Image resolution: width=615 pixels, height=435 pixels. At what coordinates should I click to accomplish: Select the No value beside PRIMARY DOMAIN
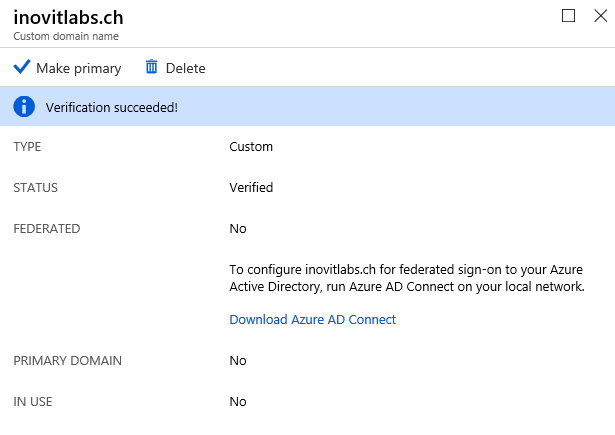click(x=238, y=360)
